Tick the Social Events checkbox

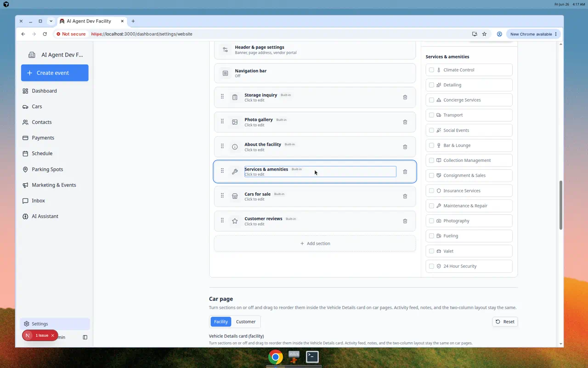(431, 130)
